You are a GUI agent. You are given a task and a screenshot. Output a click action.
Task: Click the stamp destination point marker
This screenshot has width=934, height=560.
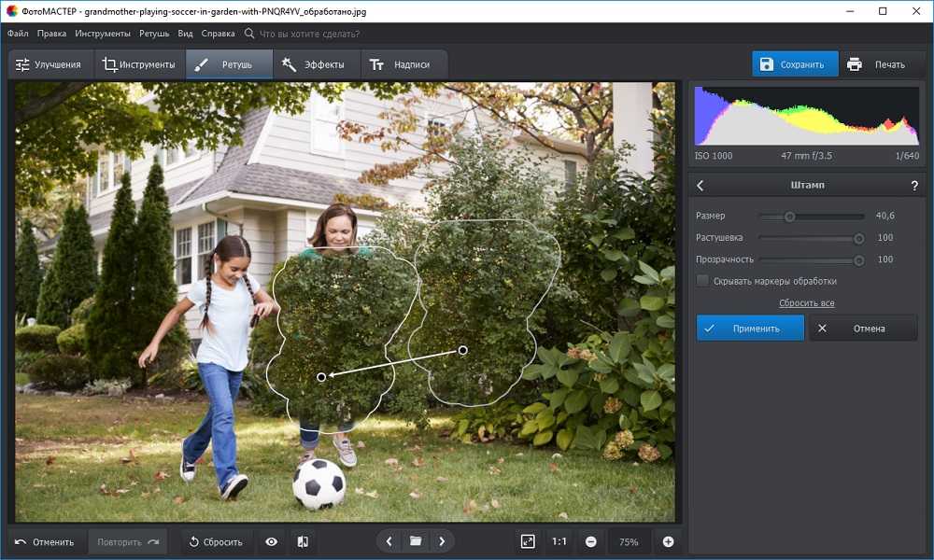point(321,377)
